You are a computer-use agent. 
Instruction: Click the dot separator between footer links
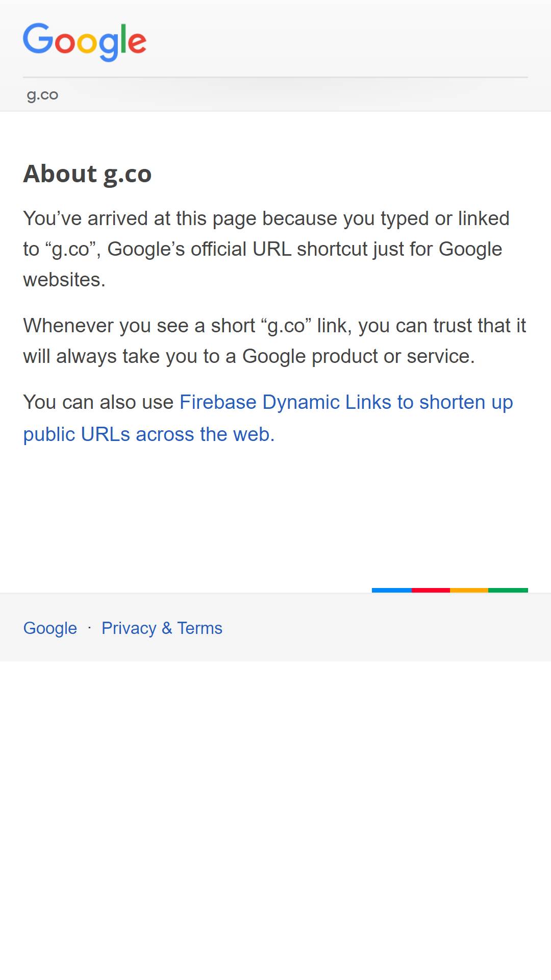[89, 628]
